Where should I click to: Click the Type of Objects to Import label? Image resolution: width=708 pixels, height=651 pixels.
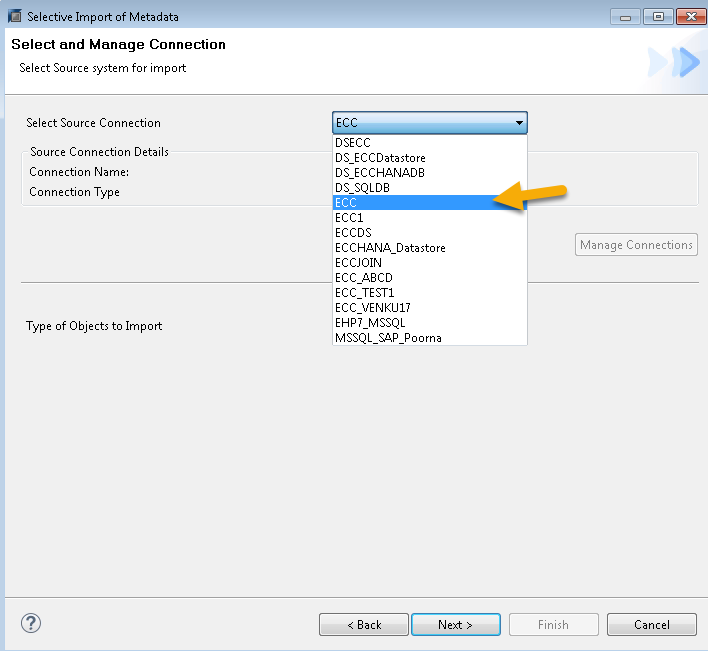pos(94,326)
